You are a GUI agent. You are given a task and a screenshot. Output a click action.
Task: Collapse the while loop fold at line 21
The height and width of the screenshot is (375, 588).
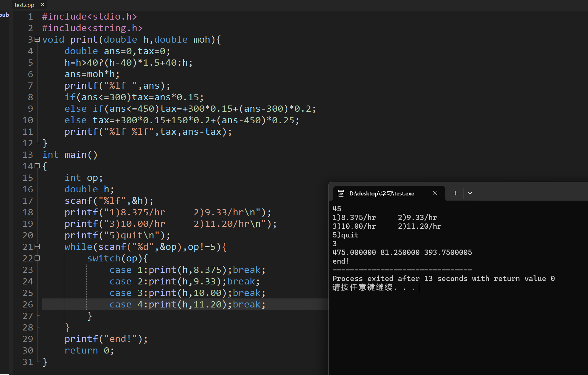pos(37,247)
